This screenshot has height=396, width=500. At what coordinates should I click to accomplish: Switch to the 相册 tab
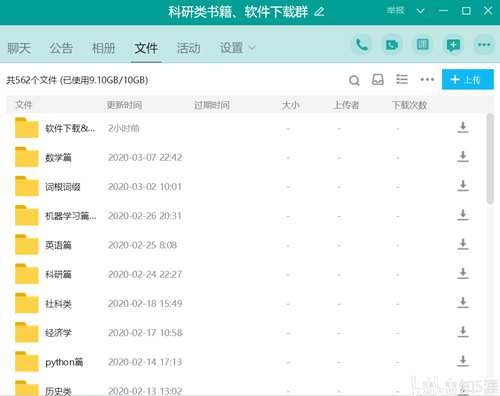[104, 48]
